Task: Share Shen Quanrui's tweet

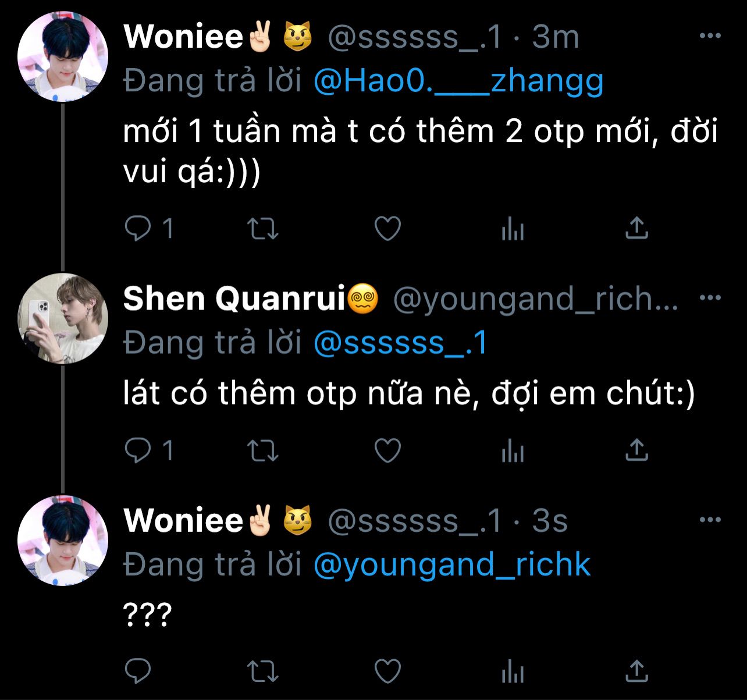Action: click(x=636, y=450)
